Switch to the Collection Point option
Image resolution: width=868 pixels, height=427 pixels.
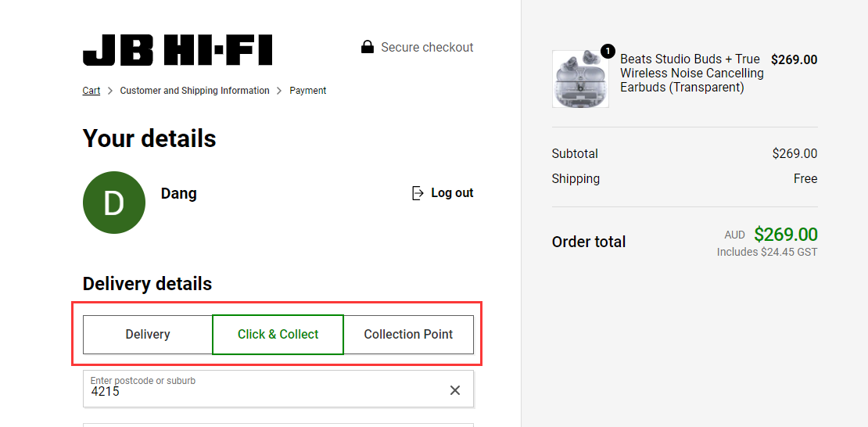[x=408, y=335]
